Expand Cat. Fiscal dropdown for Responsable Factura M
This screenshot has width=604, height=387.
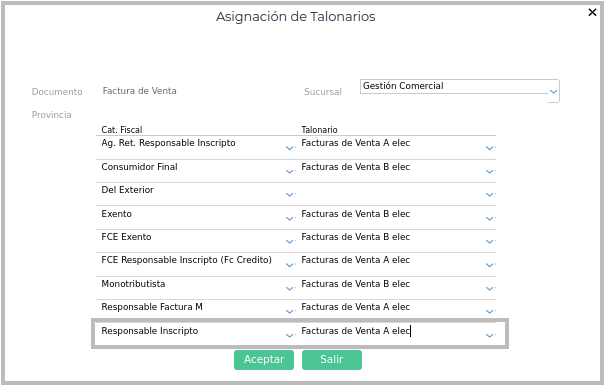[x=290, y=311]
